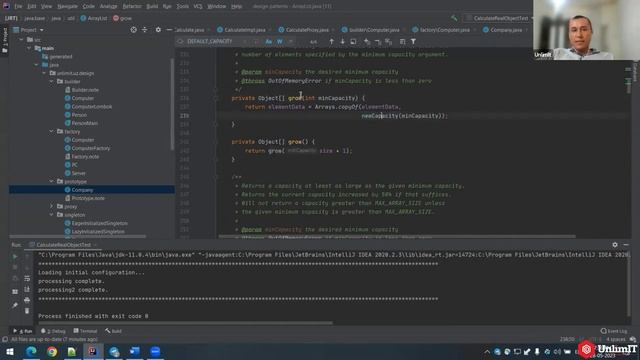Click the open results in window icon
640x360 pixels.
coord(402,41)
